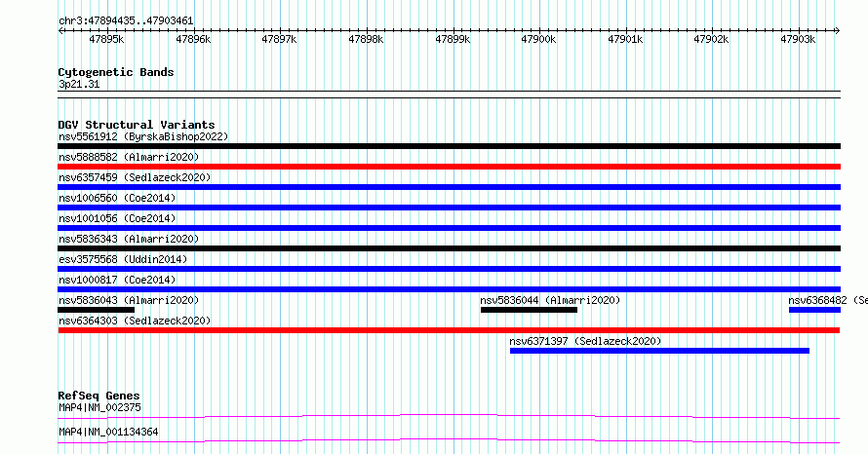Open nsv5836043 (Almarri2020) variant label

click(x=129, y=300)
